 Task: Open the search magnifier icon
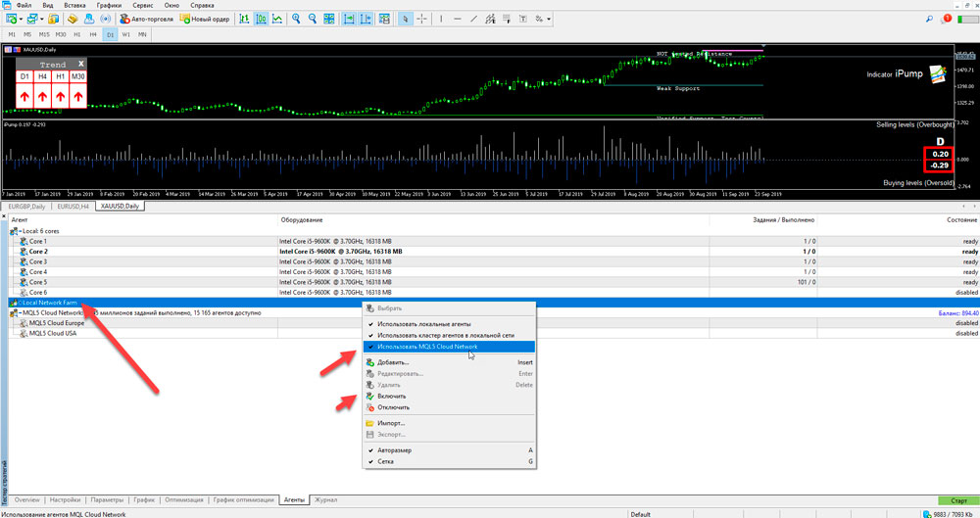point(929,19)
